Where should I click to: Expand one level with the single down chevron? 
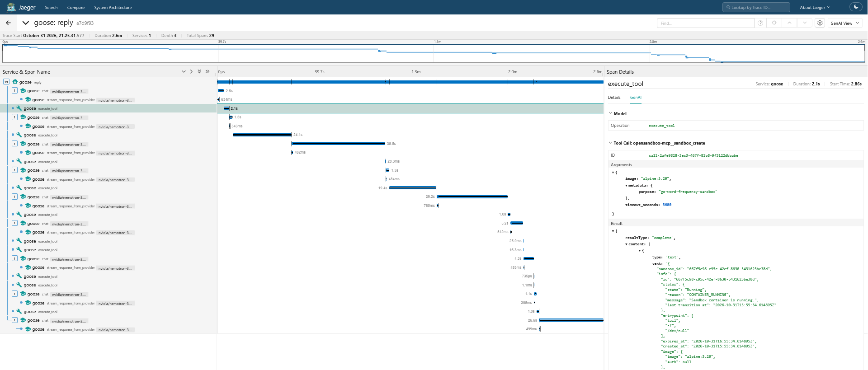pos(184,71)
